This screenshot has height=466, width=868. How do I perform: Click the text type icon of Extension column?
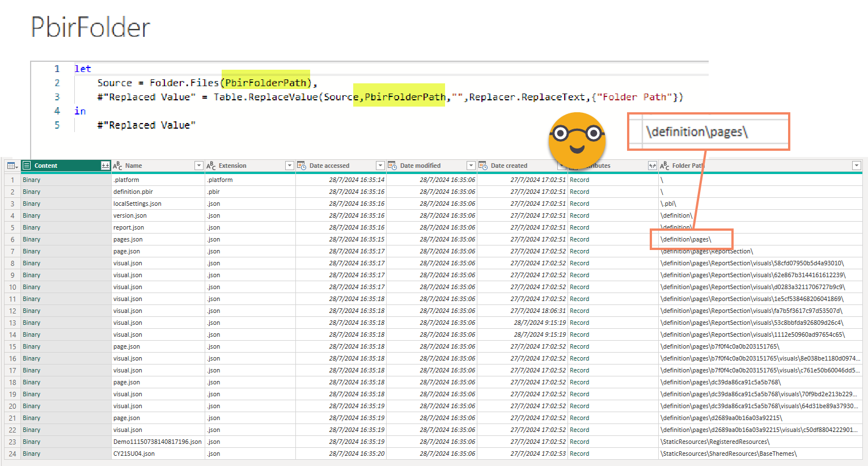pyautogui.click(x=211, y=166)
